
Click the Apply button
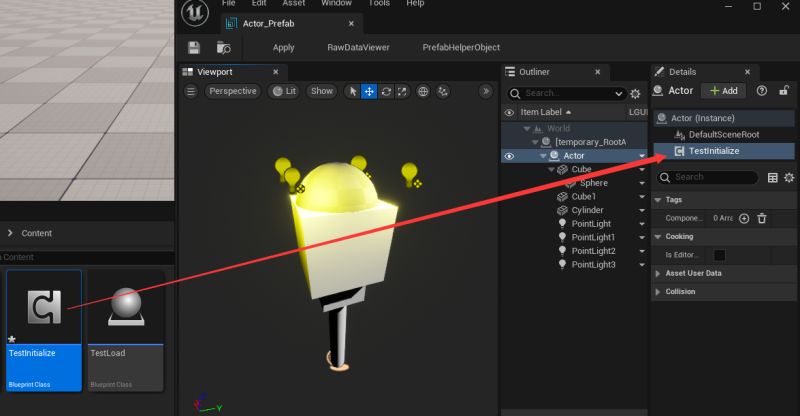[284, 47]
